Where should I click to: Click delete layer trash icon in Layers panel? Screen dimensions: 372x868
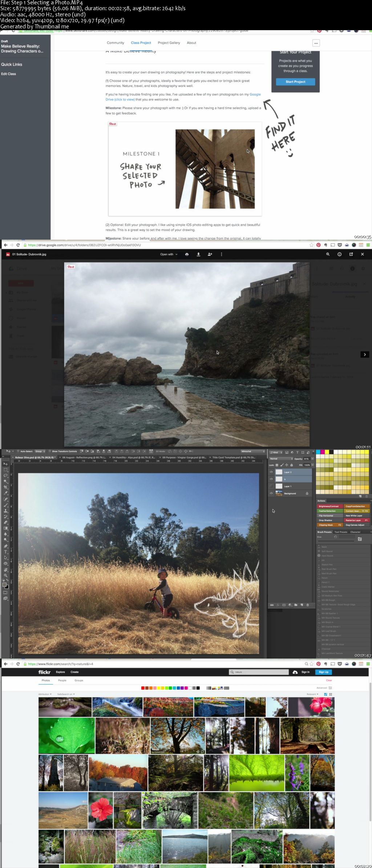tap(308, 605)
